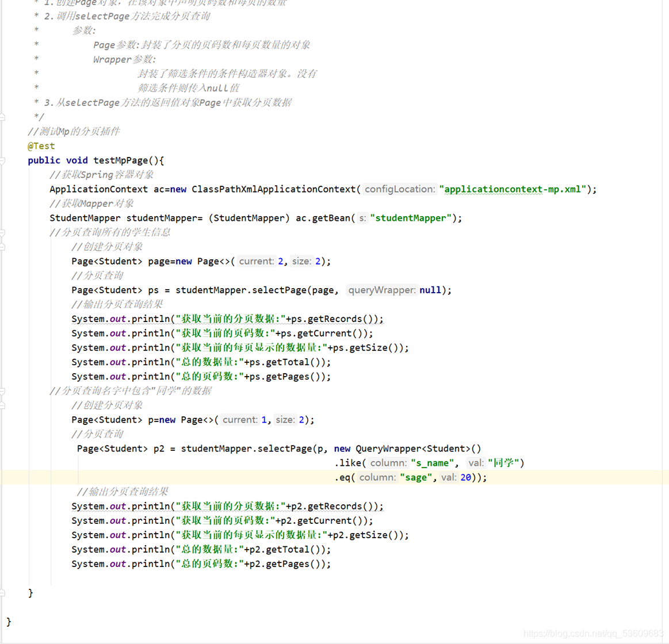
Task: Click the Wrapper参数: comment line
Action: [x=125, y=59]
